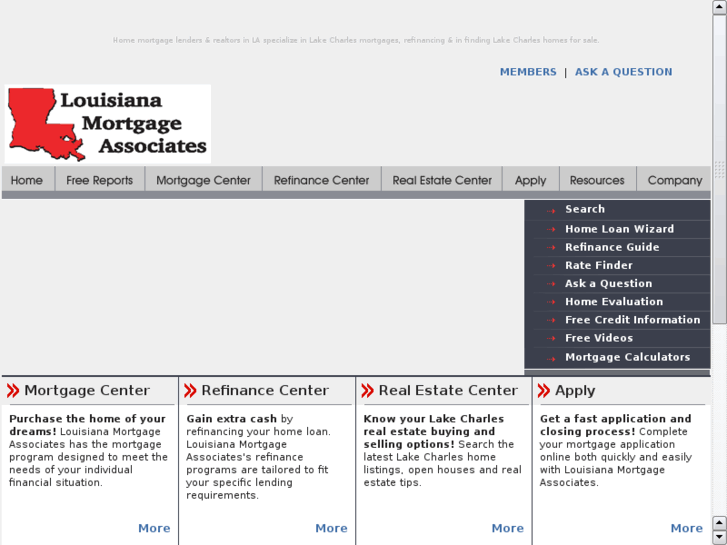Go to the Home menu item
Screen dimensions: 727x545
coord(27,180)
